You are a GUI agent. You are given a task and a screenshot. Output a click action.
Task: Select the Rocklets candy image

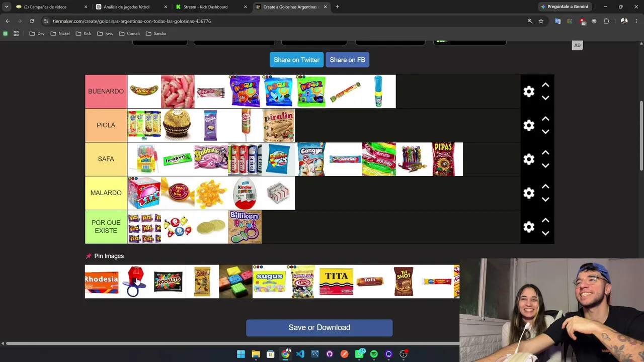coord(169,282)
